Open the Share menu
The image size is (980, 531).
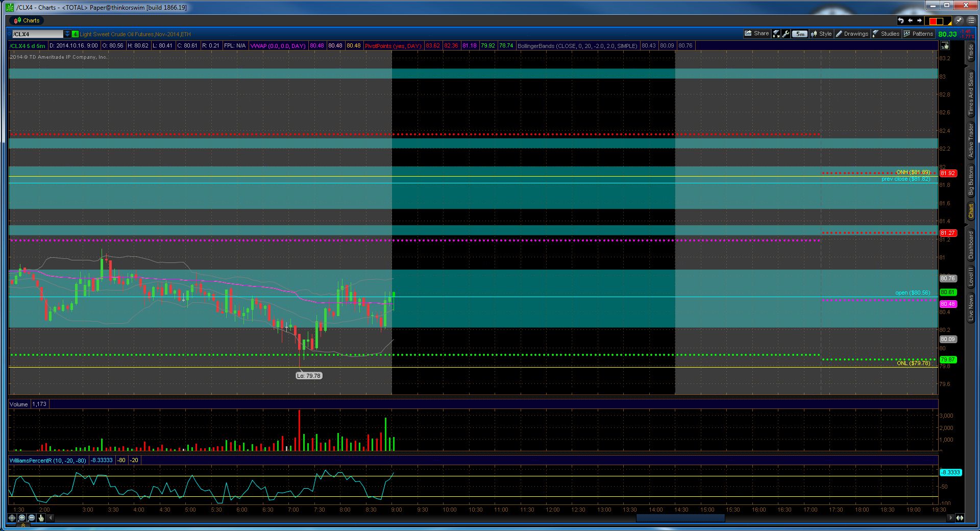[x=757, y=34]
